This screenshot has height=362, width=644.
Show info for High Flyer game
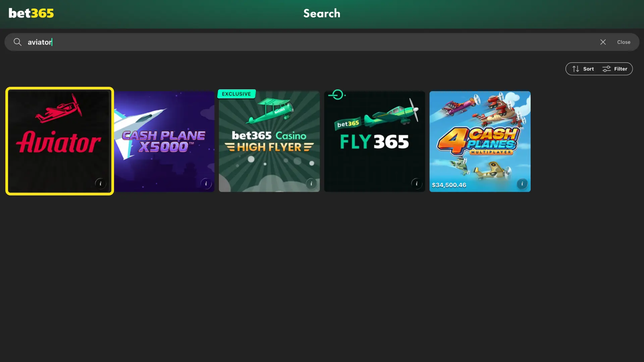[311, 184]
